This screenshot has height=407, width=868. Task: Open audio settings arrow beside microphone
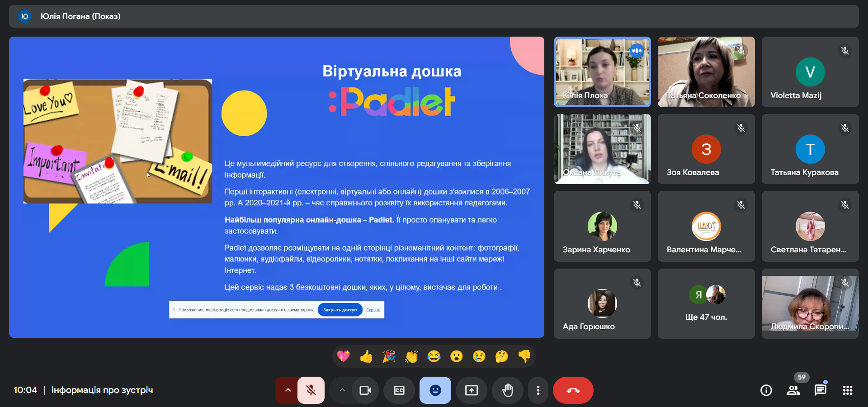pyautogui.click(x=288, y=390)
